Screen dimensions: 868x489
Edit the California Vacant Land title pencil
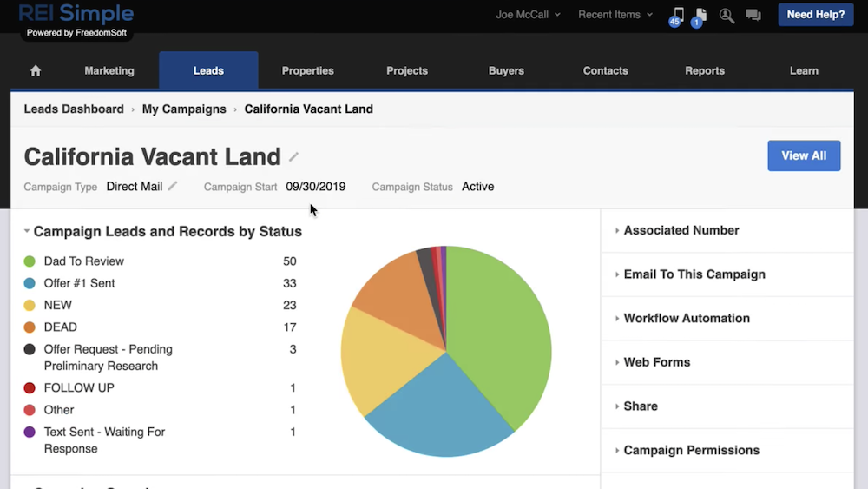click(294, 157)
